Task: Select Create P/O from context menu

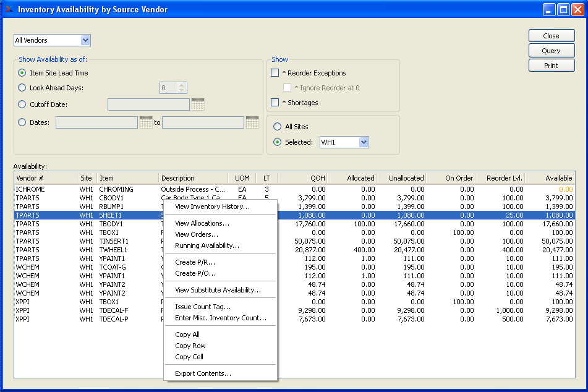Action: point(195,273)
